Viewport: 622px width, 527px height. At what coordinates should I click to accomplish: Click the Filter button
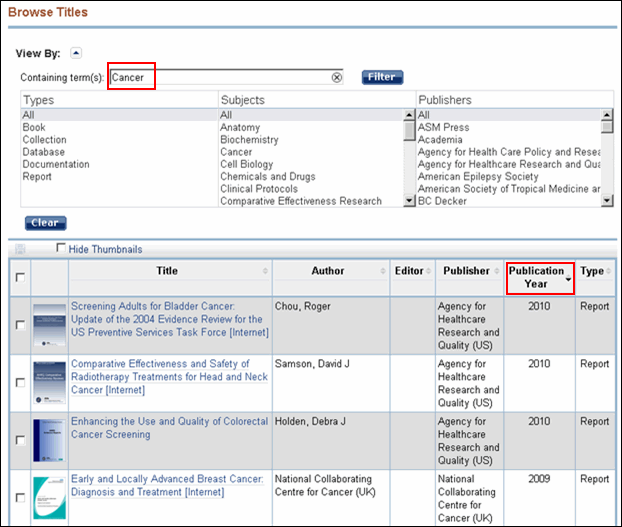[x=382, y=77]
